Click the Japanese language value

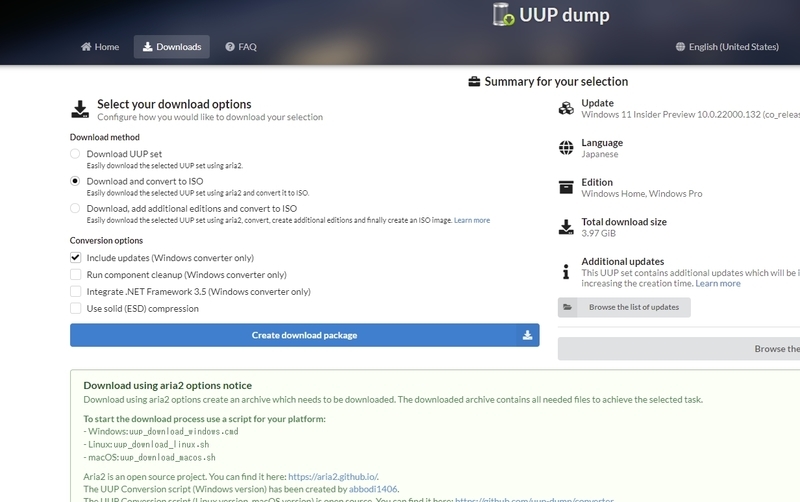599,154
